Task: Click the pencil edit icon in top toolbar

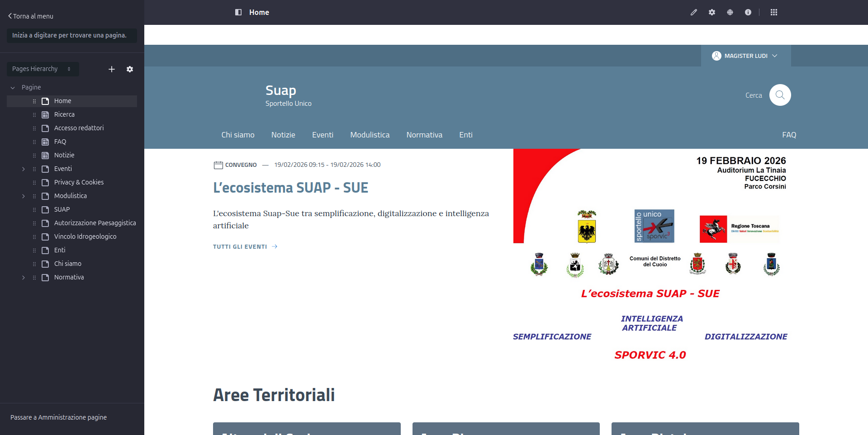Action: point(693,12)
